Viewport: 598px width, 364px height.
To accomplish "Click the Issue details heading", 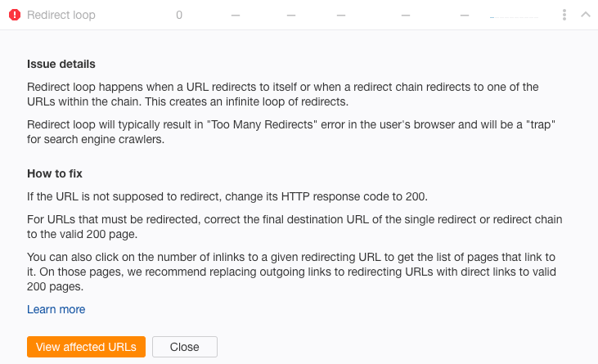I will point(61,64).
